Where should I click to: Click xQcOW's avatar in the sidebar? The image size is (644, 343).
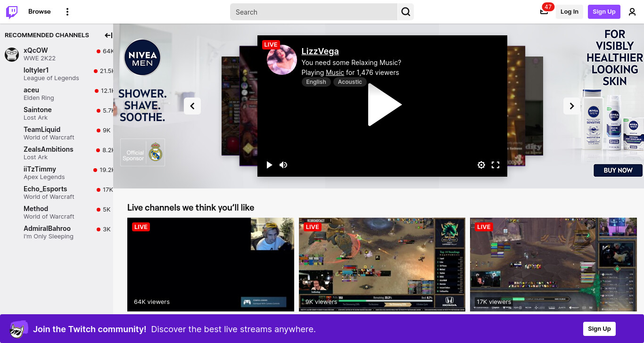[x=12, y=54]
